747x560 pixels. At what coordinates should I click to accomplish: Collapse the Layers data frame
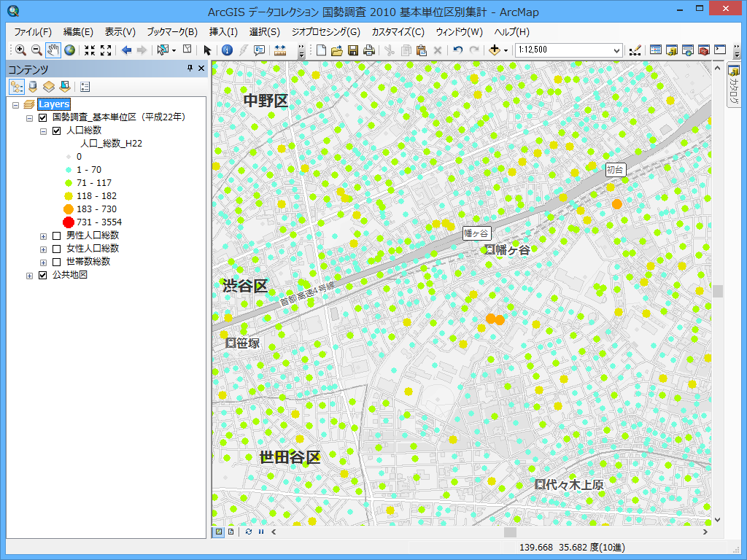pos(16,105)
